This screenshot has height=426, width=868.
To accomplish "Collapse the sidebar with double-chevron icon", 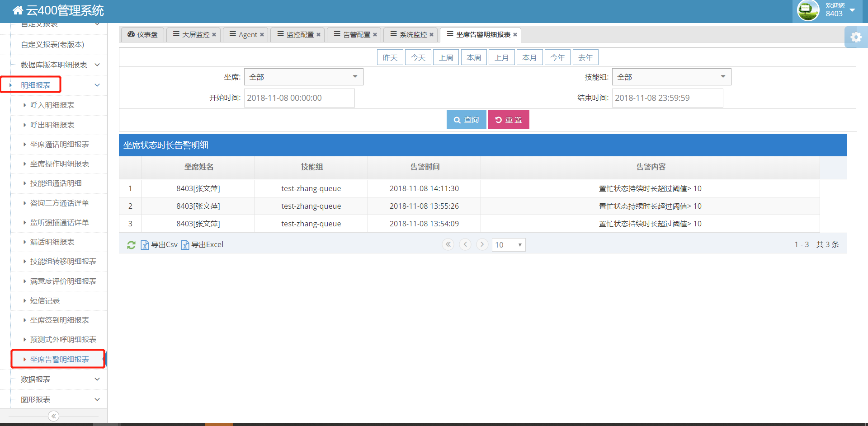I will point(53,416).
